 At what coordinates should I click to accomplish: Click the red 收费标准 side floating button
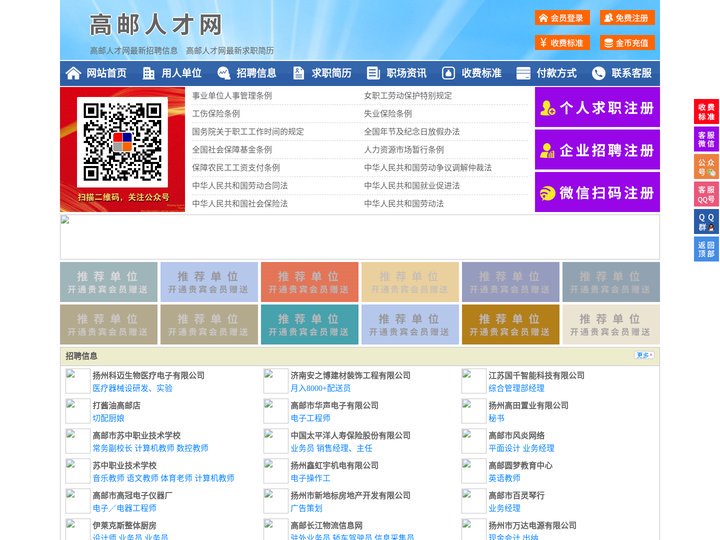point(706,112)
